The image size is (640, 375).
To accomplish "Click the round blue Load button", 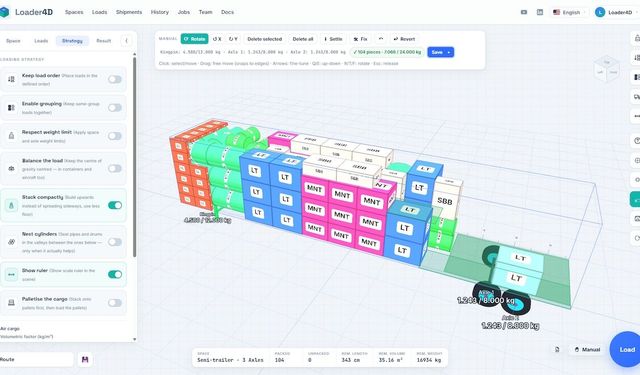I will point(626,349).
